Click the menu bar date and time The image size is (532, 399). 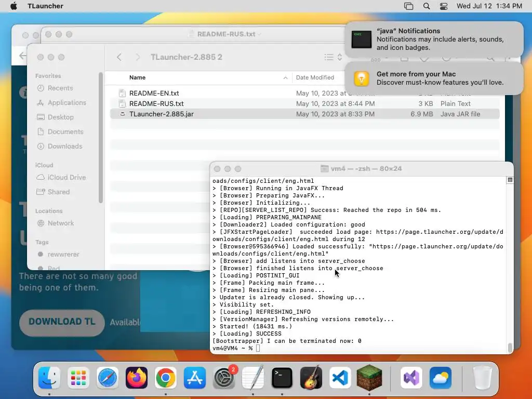[x=489, y=6]
